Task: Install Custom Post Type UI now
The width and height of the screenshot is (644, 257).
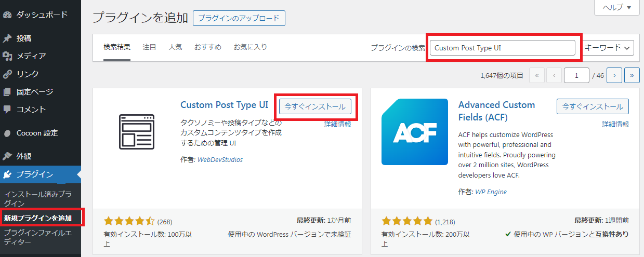Action: coord(315,106)
